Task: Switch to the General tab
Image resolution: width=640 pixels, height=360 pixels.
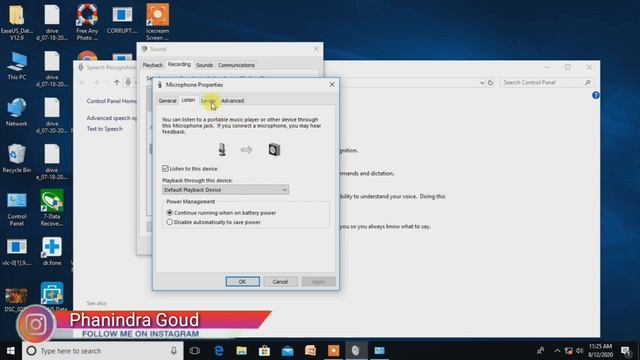Action: point(167,101)
